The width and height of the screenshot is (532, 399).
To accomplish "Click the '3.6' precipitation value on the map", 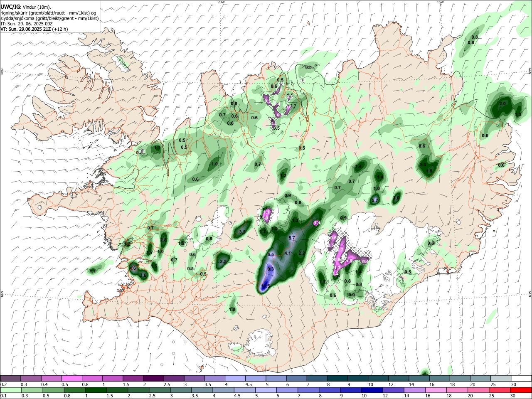I will point(144,275).
